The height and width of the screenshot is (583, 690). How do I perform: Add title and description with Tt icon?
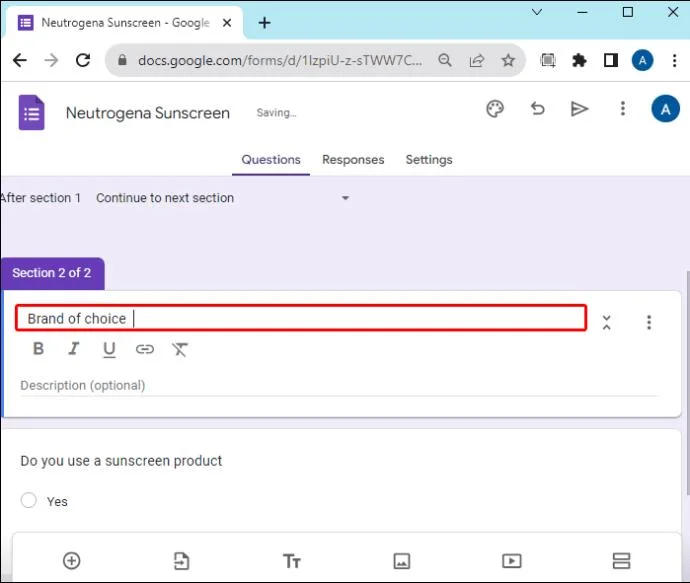(x=291, y=561)
